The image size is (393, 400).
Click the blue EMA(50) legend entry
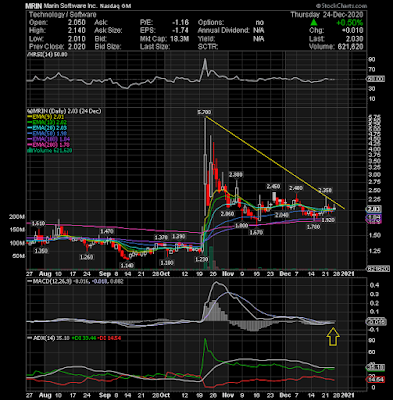pos(46,134)
